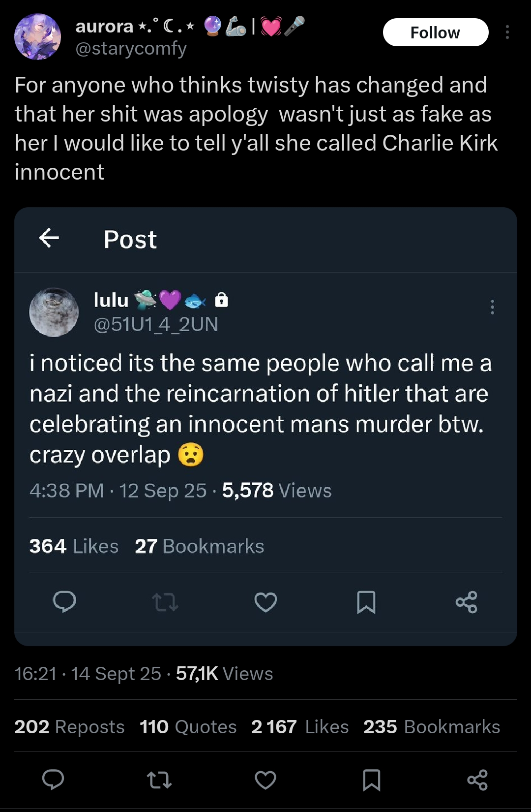Tap the repost icon in quoted post
This screenshot has width=531, height=812.
coord(165,602)
